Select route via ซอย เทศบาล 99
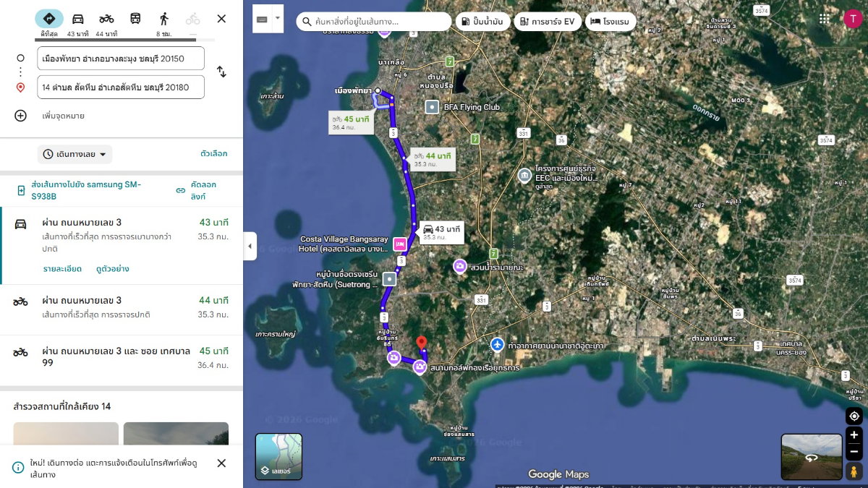Screen dimensions: 868x488 pos(122,361)
